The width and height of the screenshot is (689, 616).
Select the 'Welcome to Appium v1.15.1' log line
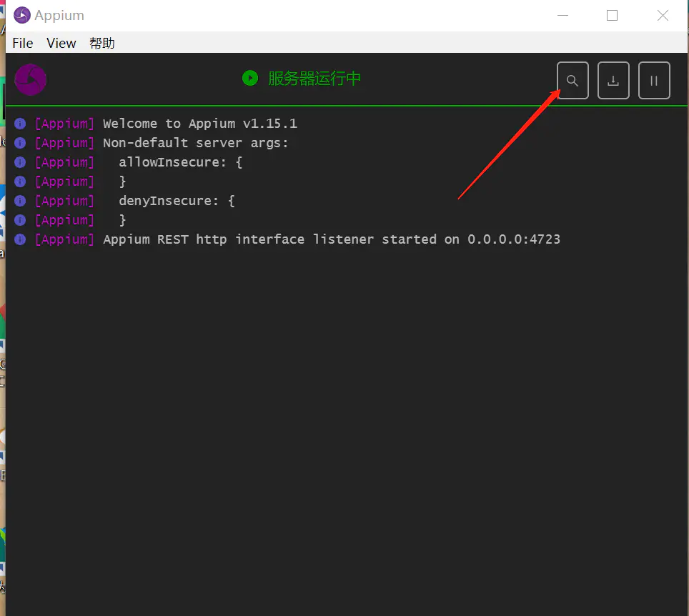(x=200, y=124)
